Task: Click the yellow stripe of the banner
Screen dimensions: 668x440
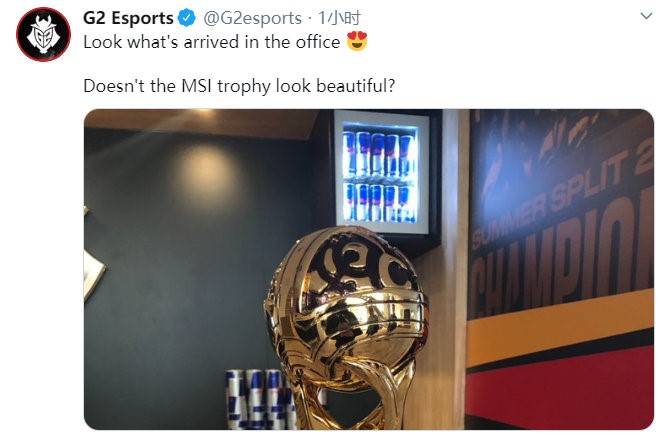Action: pyautogui.click(x=560, y=326)
